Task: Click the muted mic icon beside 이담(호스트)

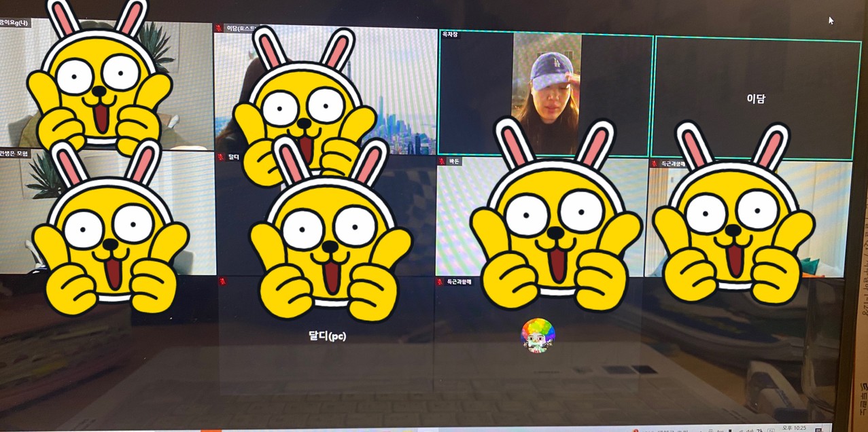Action: [218, 29]
